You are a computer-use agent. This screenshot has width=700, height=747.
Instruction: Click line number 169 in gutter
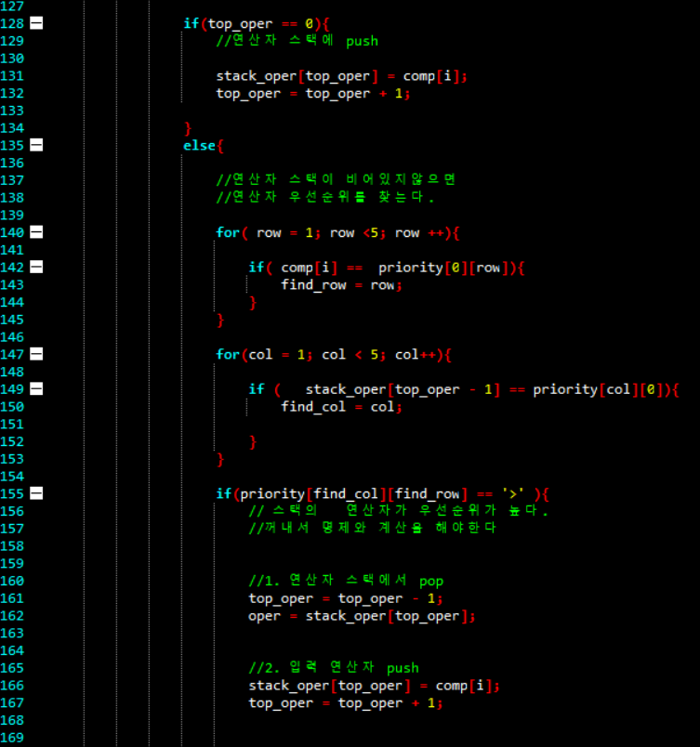coord(12,738)
